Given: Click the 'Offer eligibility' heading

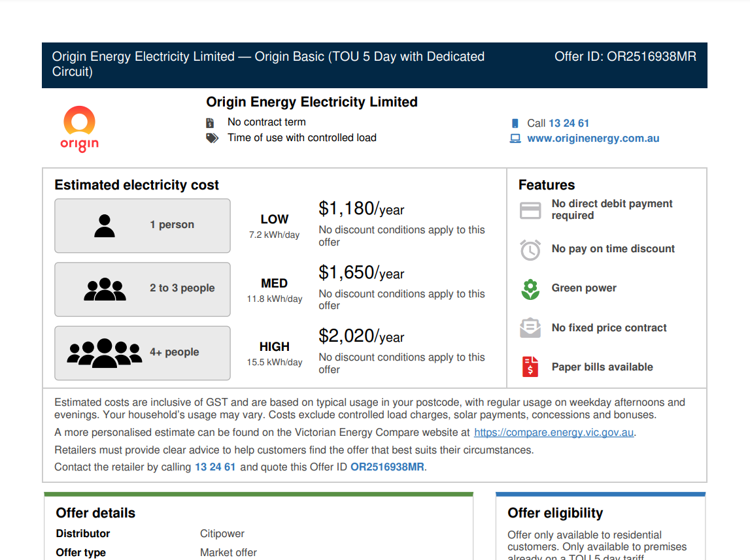Looking at the screenshot, I should point(555,513).
